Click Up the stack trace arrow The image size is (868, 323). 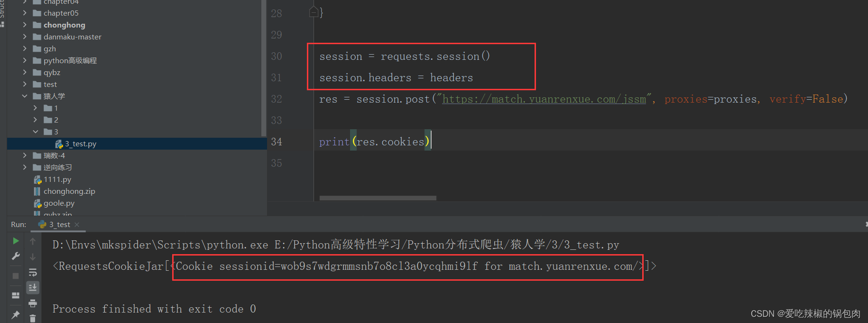[x=33, y=241]
